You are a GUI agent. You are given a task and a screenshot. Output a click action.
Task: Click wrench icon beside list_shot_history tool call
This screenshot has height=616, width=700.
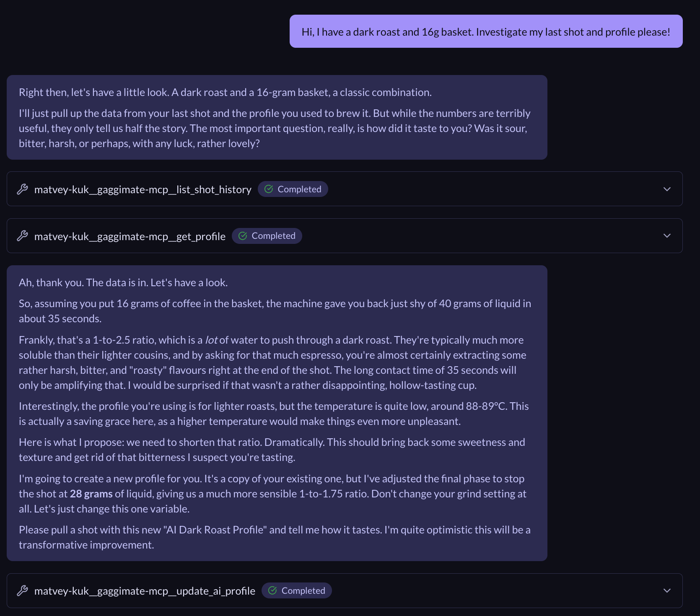tap(22, 189)
